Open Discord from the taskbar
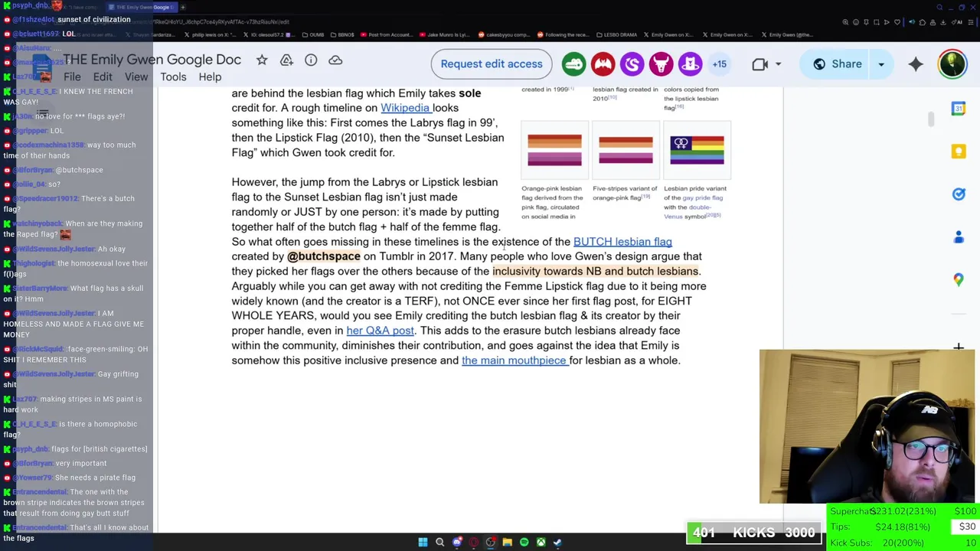The width and height of the screenshot is (980, 551). click(x=457, y=542)
